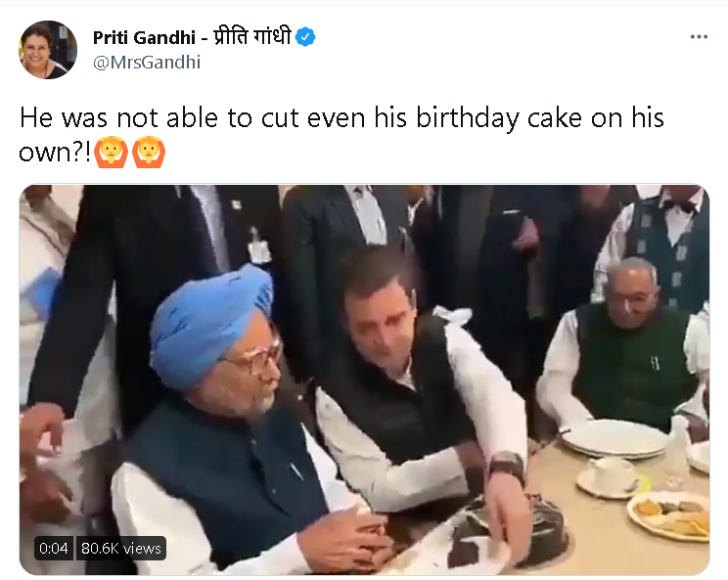Open Priti Gandhi's profile avatar

(48, 50)
